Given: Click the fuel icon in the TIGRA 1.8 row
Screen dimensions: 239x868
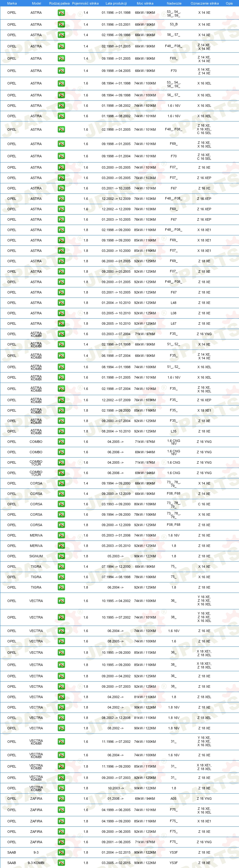Looking at the screenshot, I should [x=61, y=587].
